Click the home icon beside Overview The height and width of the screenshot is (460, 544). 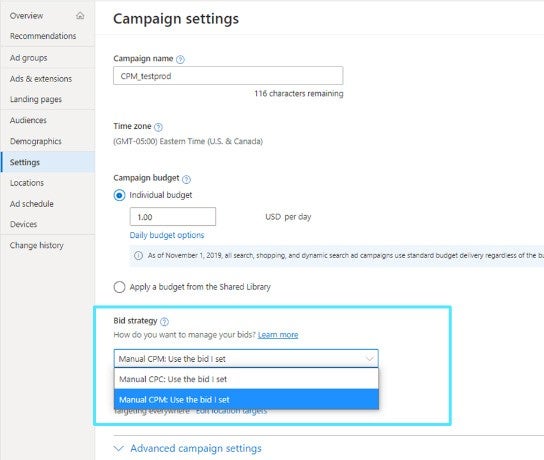point(80,16)
